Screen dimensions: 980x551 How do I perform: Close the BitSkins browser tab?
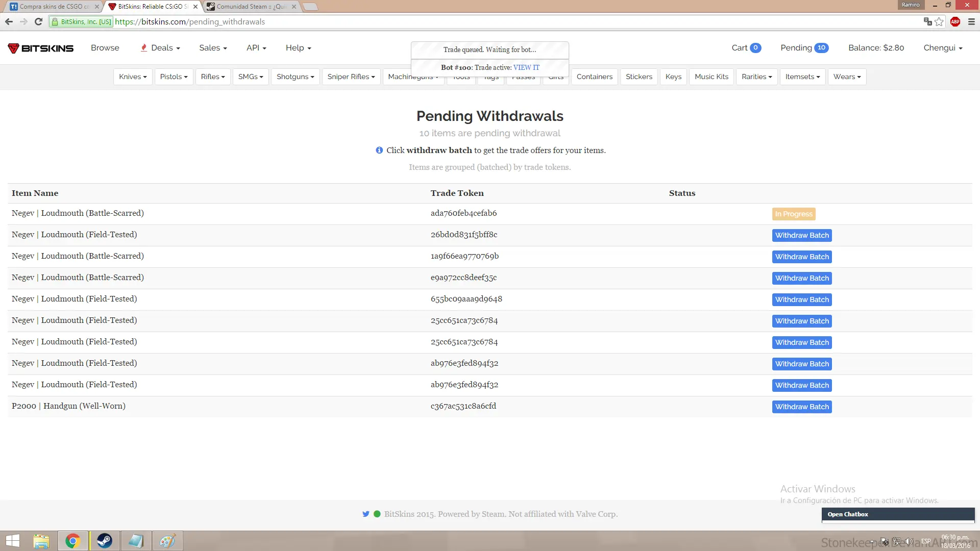(x=195, y=7)
